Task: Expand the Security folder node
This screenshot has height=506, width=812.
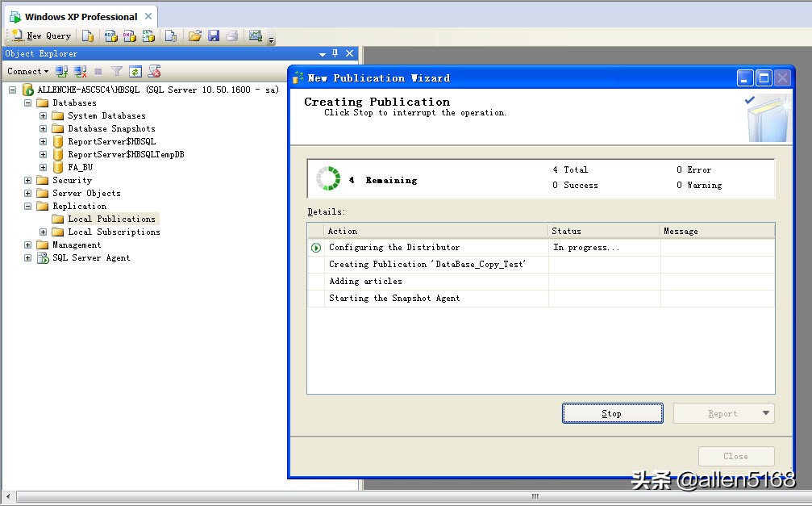Action: pos(28,181)
